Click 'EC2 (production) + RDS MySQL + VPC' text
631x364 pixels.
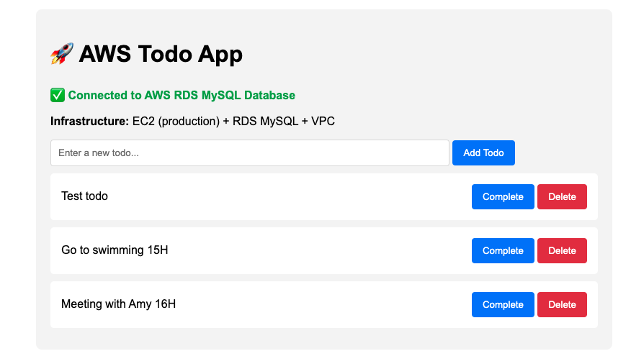point(233,121)
